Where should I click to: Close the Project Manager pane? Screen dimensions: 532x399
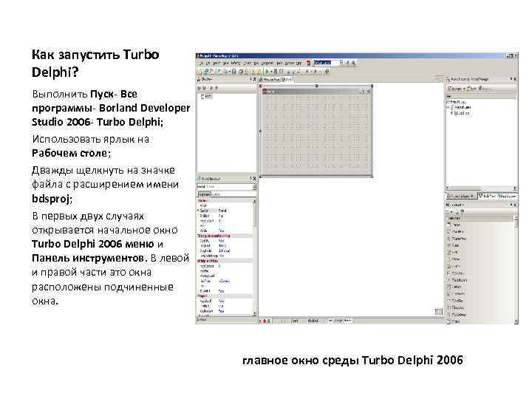(x=516, y=79)
